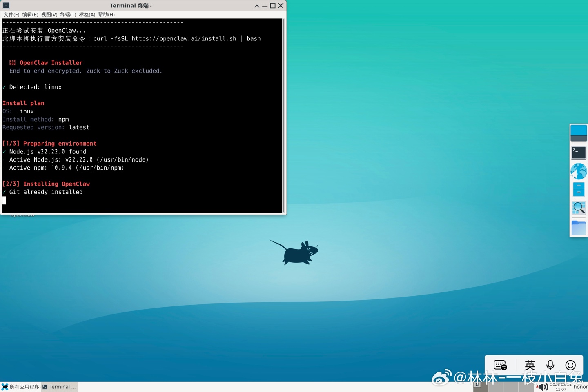588x392 pixels.
Task: Open the 标签(A) tabs menu
Action: click(x=87, y=14)
